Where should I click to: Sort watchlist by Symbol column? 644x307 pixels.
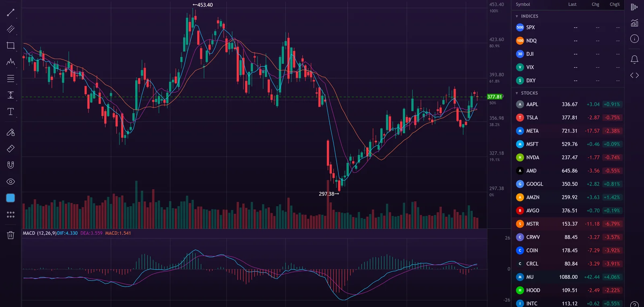click(523, 4)
